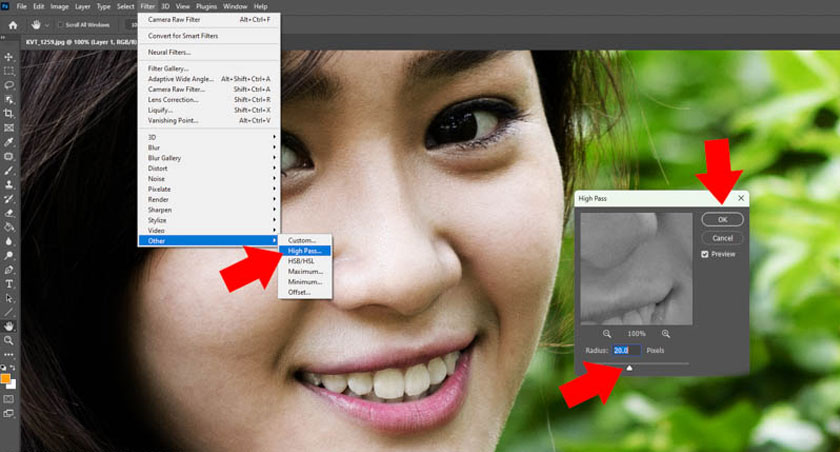Image resolution: width=840 pixels, height=452 pixels.
Task: Expand the Render filter submenu
Action: (x=208, y=199)
